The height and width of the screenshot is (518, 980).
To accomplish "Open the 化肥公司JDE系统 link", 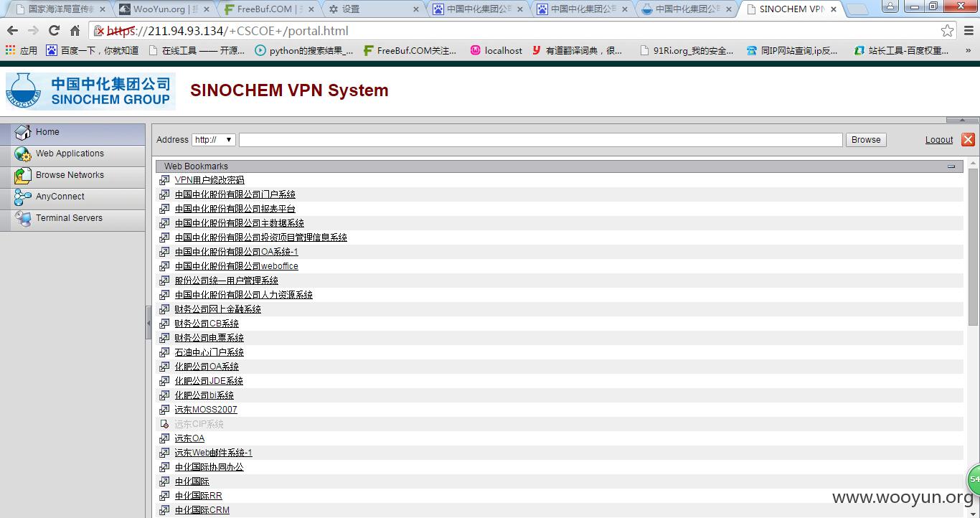I will (x=209, y=381).
